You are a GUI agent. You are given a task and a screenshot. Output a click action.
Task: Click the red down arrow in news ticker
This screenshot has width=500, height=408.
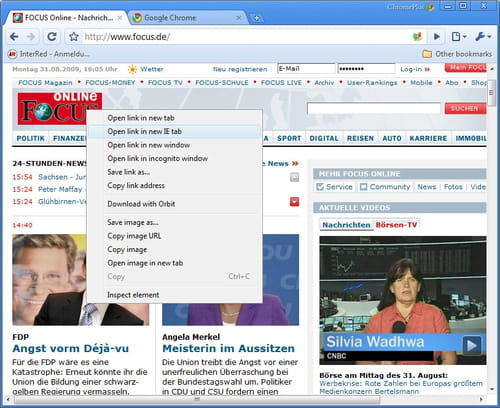(294, 202)
